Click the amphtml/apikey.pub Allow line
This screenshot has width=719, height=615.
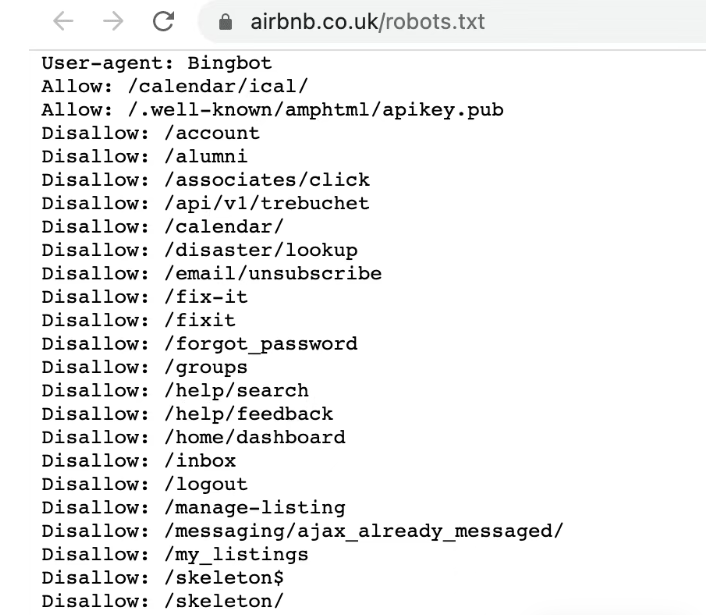coord(272,110)
